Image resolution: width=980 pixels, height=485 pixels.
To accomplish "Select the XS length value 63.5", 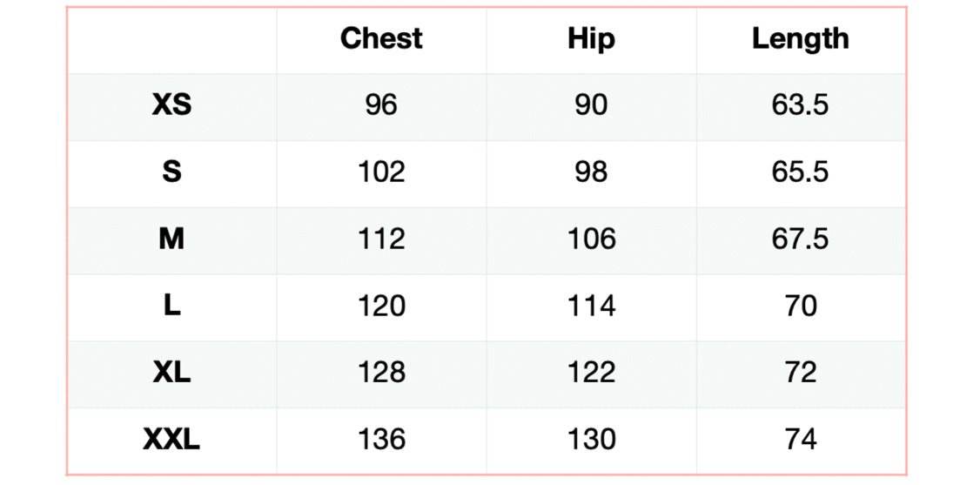I will click(x=800, y=105).
